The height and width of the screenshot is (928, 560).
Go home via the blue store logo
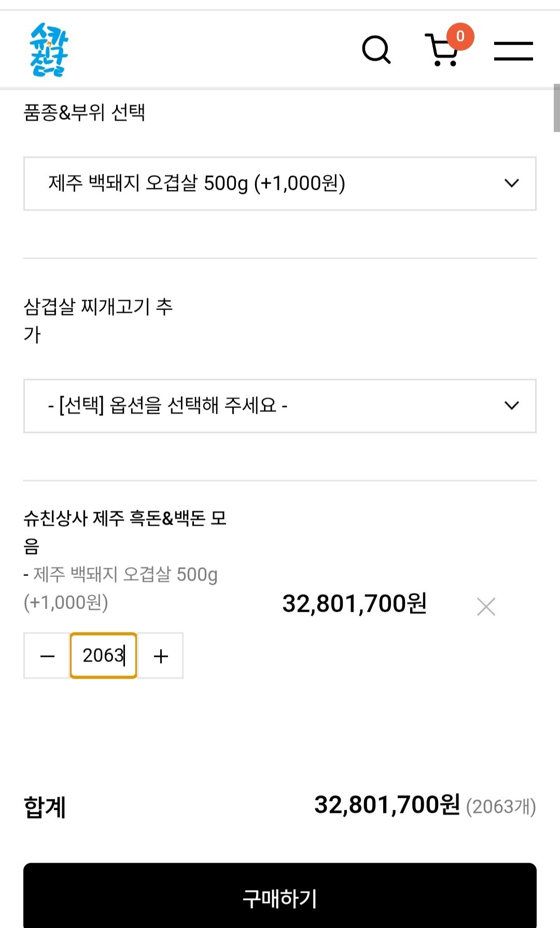(x=49, y=50)
